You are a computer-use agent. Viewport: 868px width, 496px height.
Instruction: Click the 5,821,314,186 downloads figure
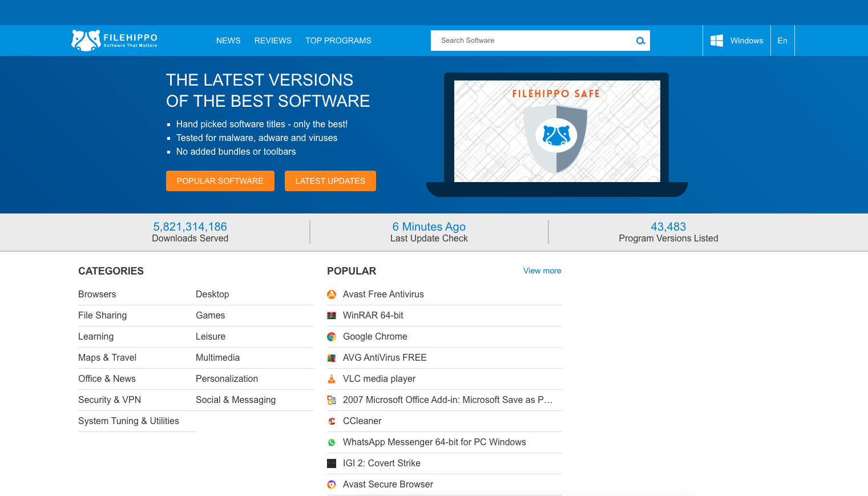[190, 227]
